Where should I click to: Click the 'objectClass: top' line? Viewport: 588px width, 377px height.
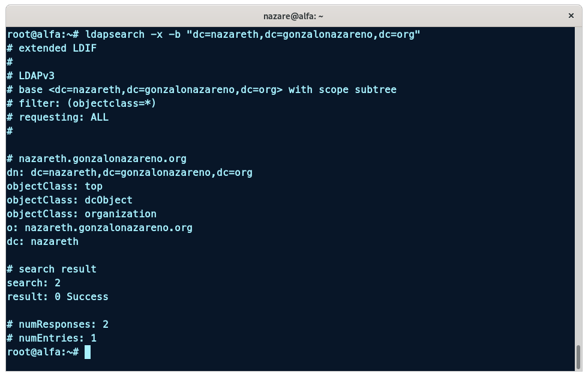(x=55, y=186)
